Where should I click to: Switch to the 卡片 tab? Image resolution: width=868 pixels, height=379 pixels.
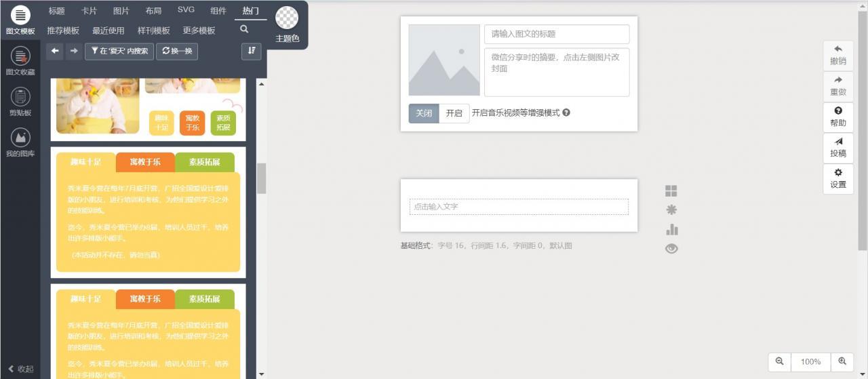click(89, 11)
